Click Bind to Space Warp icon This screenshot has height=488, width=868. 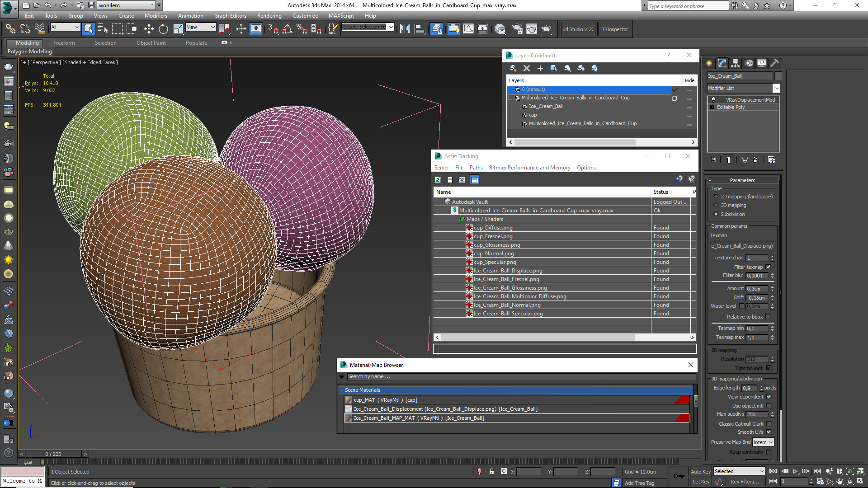[40, 29]
